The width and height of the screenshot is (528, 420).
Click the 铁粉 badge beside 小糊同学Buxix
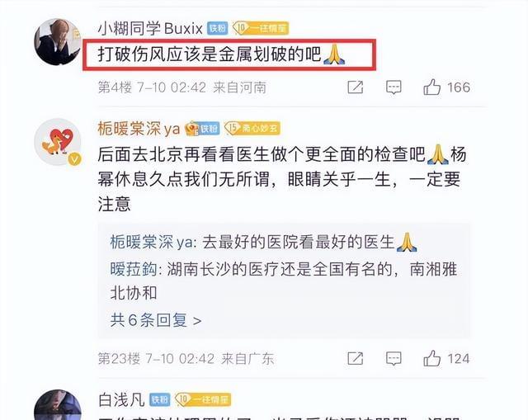point(217,28)
